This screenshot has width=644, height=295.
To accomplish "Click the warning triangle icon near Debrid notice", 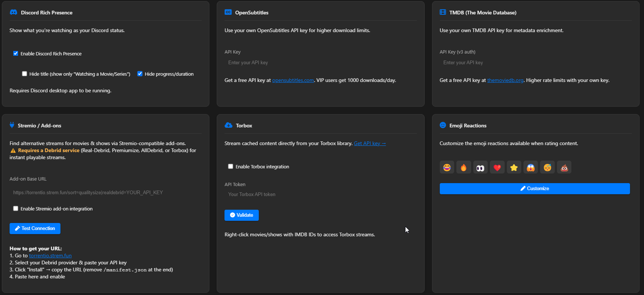I will [x=13, y=151].
